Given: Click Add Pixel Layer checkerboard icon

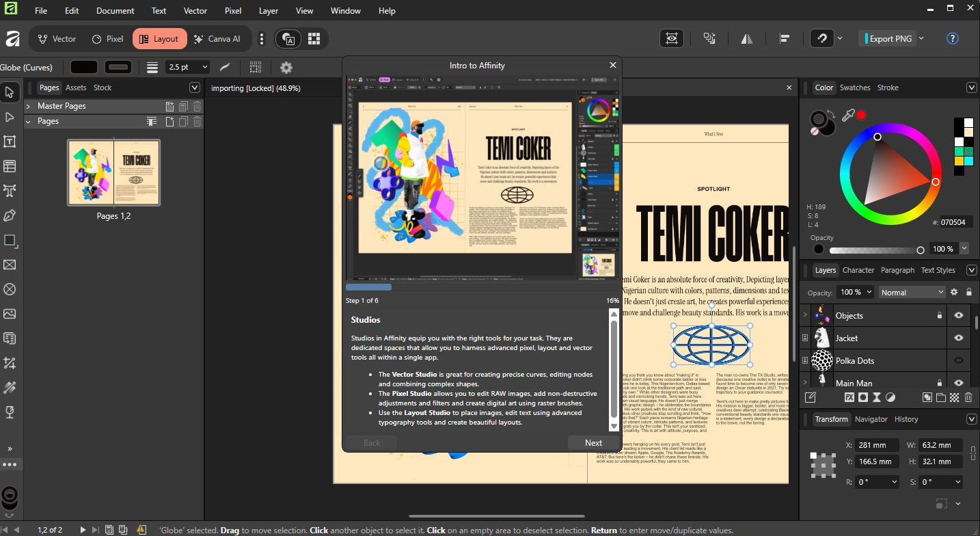Looking at the screenshot, I should pyautogui.click(x=953, y=397).
